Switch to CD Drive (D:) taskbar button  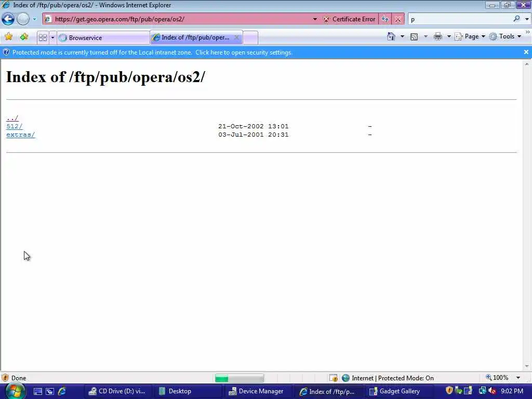pos(117,391)
